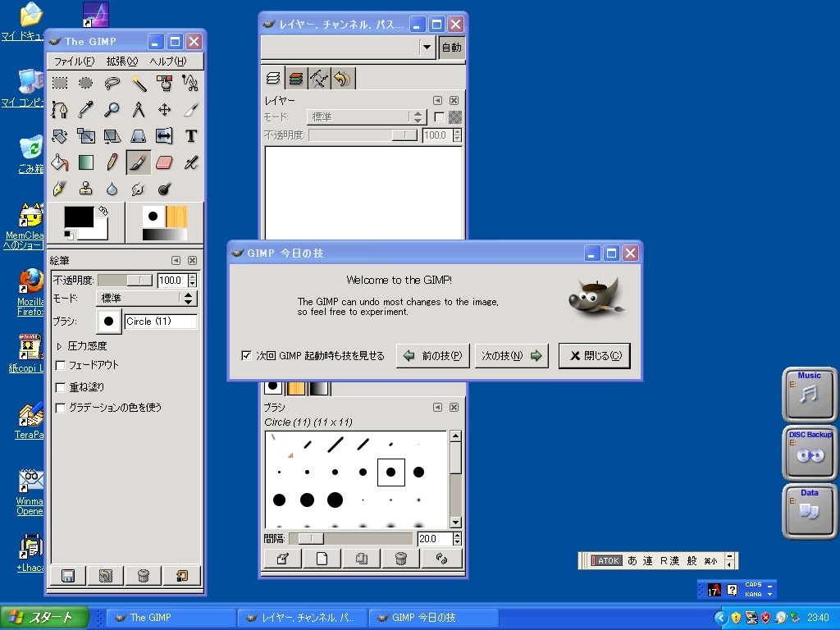The width and height of the screenshot is (840, 630).
Task: Swap foreground and background colors
Action: (103, 212)
